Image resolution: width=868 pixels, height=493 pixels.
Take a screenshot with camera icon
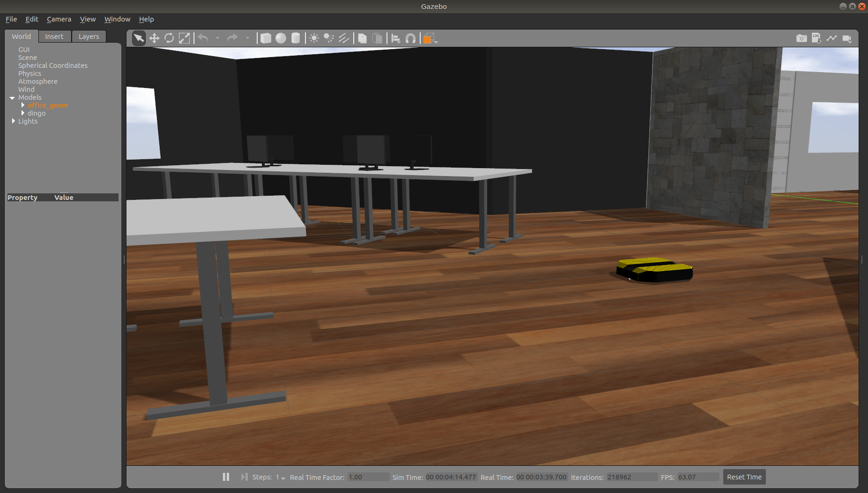tap(801, 38)
